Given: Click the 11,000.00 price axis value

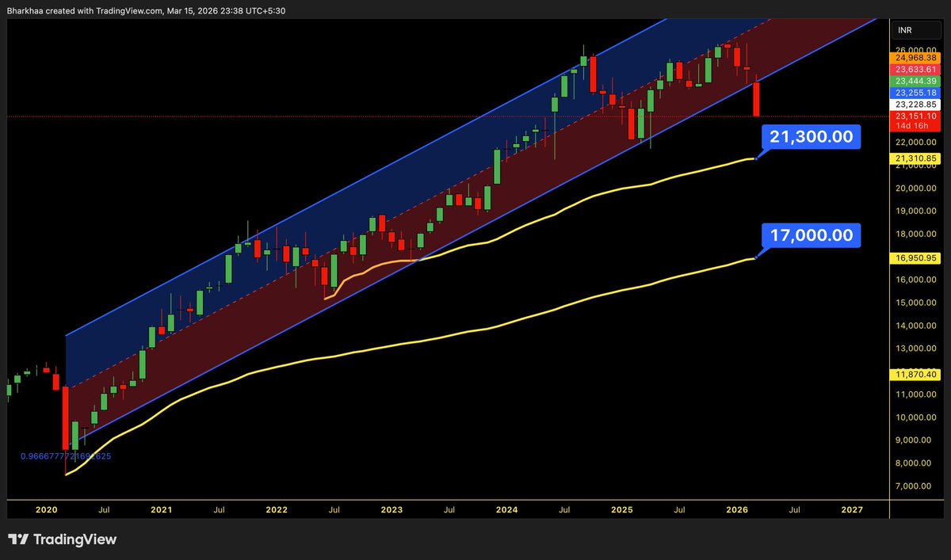Looking at the screenshot, I should (x=915, y=394).
